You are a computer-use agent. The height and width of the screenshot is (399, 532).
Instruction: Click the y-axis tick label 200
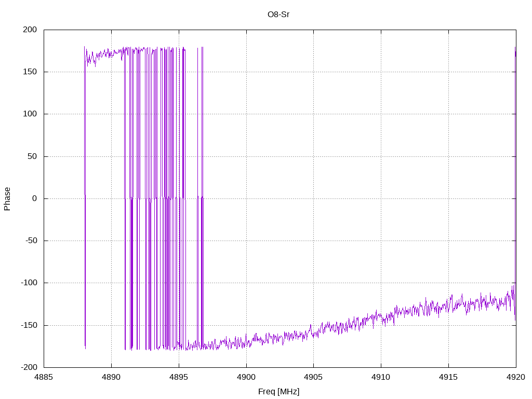pyautogui.click(x=30, y=30)
